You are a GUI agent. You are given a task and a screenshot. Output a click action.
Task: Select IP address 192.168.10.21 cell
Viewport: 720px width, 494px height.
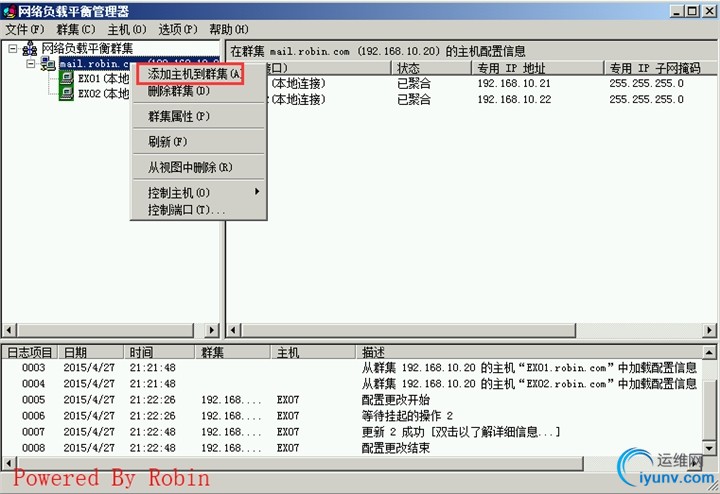[514, 84]
